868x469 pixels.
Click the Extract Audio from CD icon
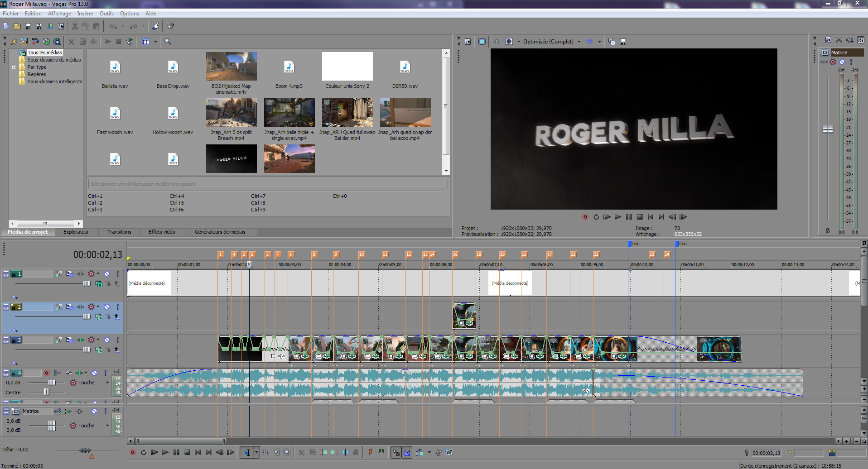pos(46,42)
